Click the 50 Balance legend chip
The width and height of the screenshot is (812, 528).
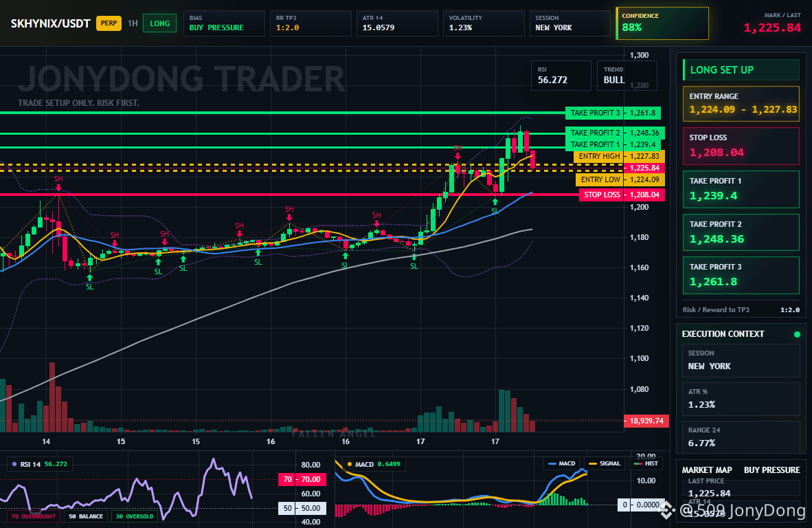86,516
